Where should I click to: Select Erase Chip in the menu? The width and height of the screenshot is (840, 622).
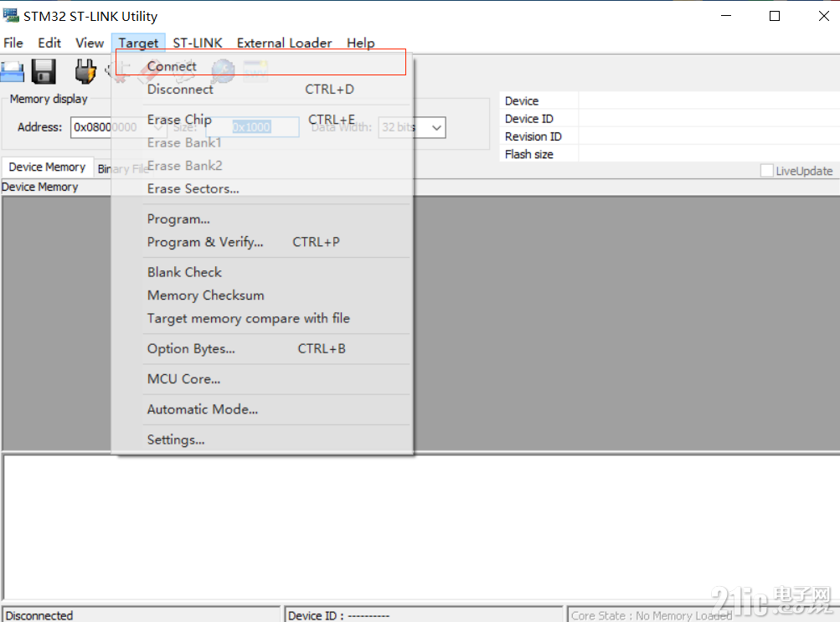262,120
